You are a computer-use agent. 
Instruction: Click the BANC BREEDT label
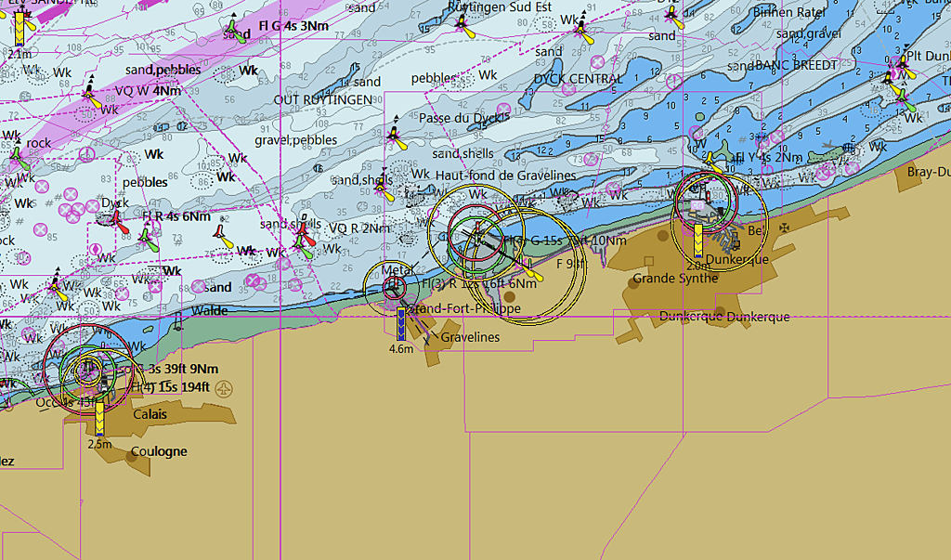click(x=796, y=65)
